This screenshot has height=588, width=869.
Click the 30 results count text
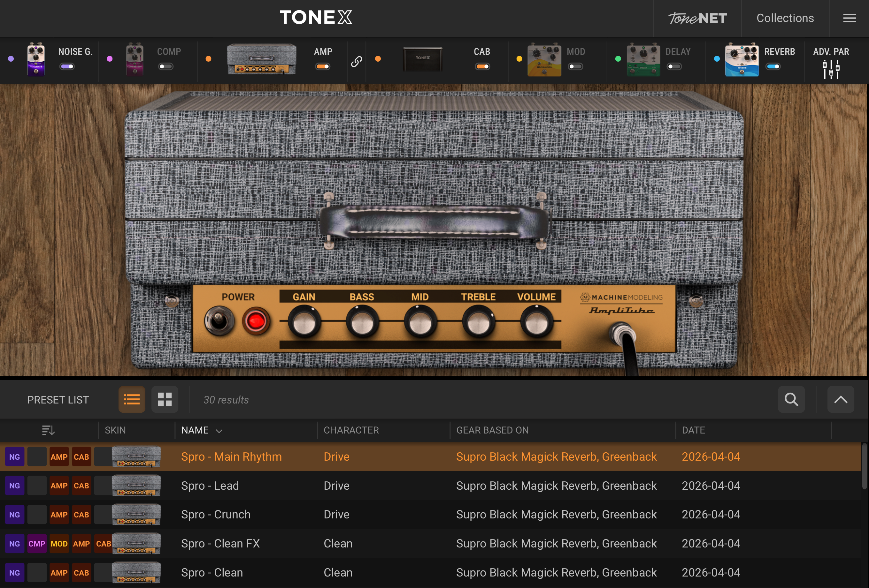click(x=226, y=400)
